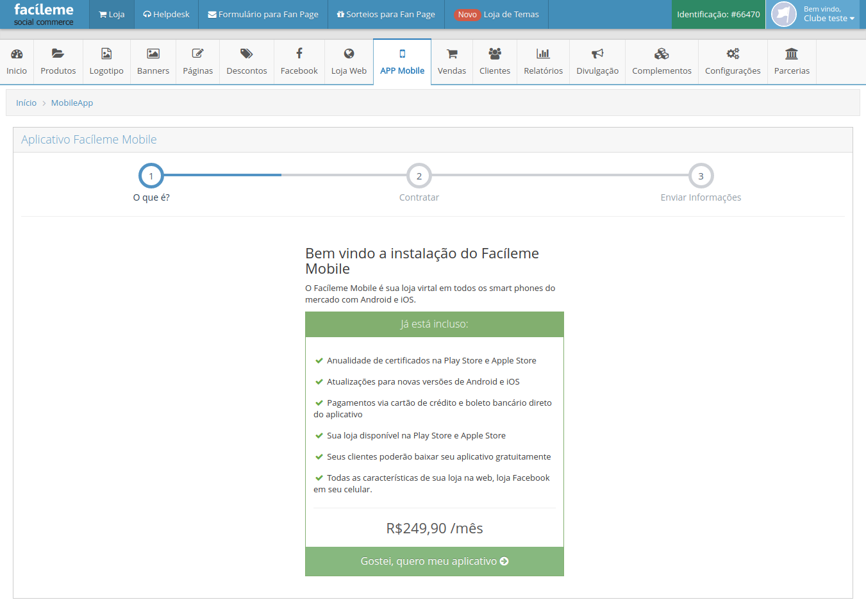Open Relatórios bar chart icon

pyautogui.click(x=543, y=54)
